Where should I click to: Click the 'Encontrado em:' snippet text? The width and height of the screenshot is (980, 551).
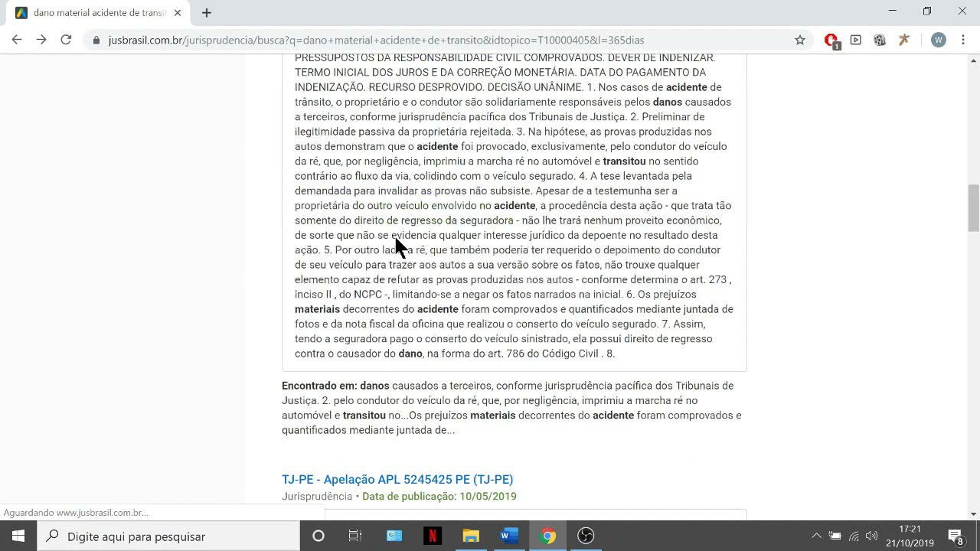511,408
